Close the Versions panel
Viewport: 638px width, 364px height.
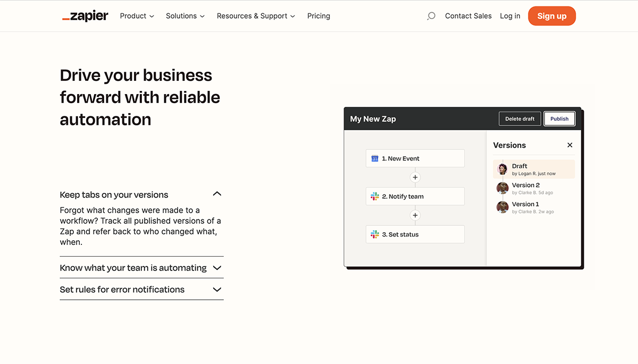[569, 145]
